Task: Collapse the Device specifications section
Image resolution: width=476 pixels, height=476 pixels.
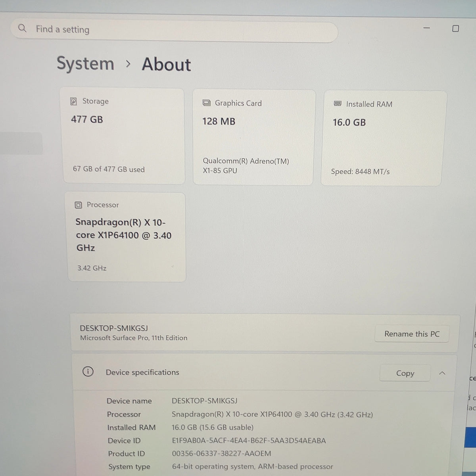Action: 442,373
